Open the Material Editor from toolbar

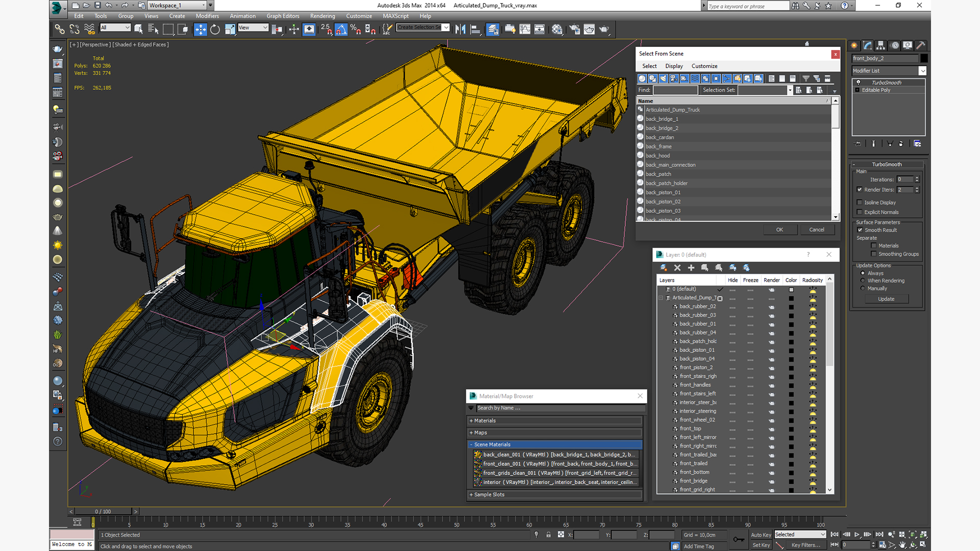coord(557,29)
